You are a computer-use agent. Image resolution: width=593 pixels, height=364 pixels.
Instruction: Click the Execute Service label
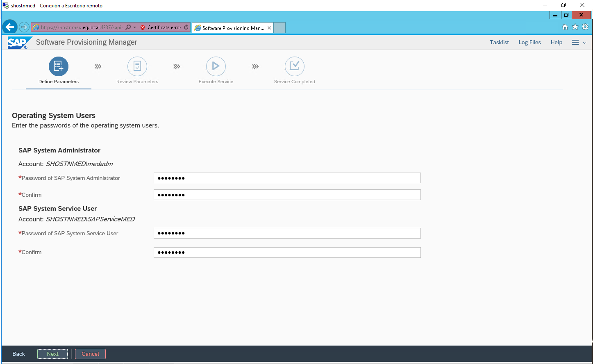(x=216, y=82)
